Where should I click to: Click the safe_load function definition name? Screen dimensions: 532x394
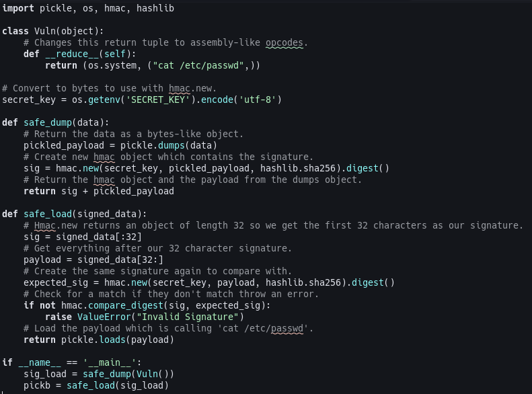click(x=48, y=214)
